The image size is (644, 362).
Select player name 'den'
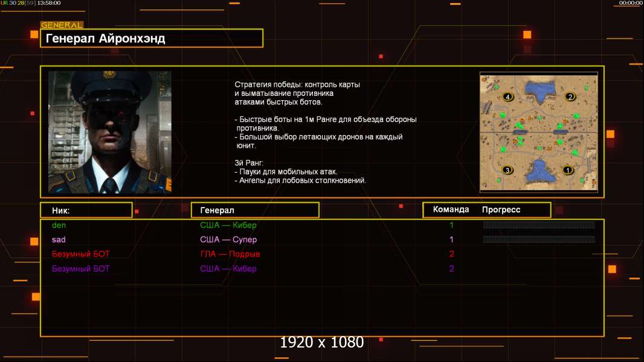(x=59, y=225)
